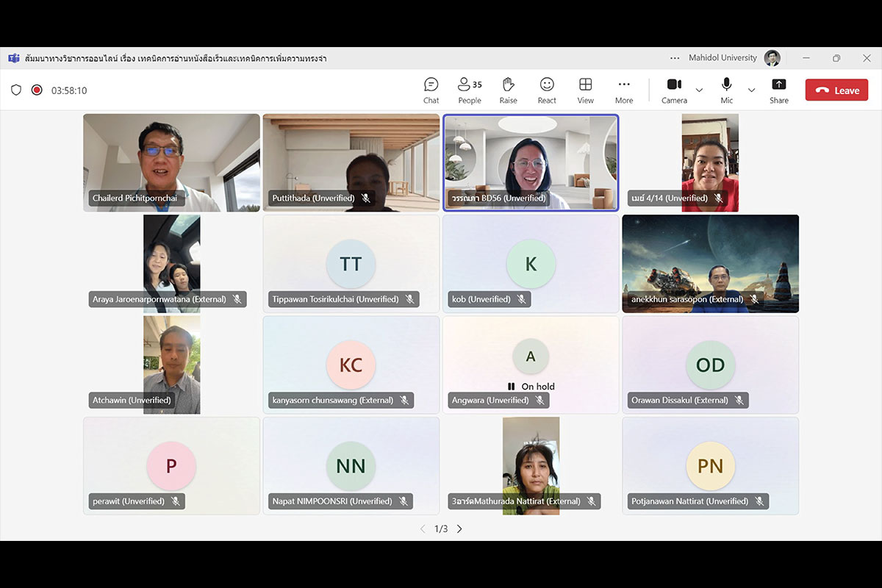Open the More actions menu
The image size is (882, 588).
(x=624, y=90)
